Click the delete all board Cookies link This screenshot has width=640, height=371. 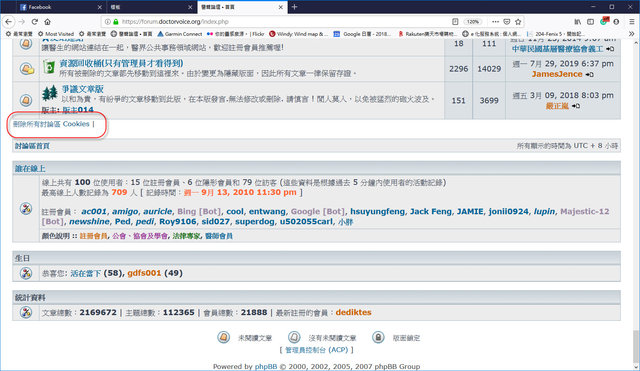click(x=51, y=124)
